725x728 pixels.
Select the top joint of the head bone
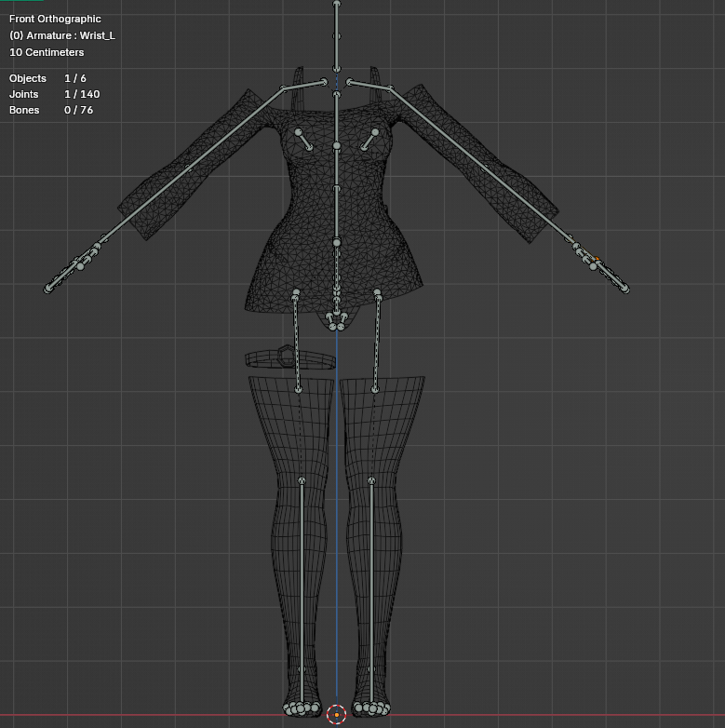click(337, 4)
